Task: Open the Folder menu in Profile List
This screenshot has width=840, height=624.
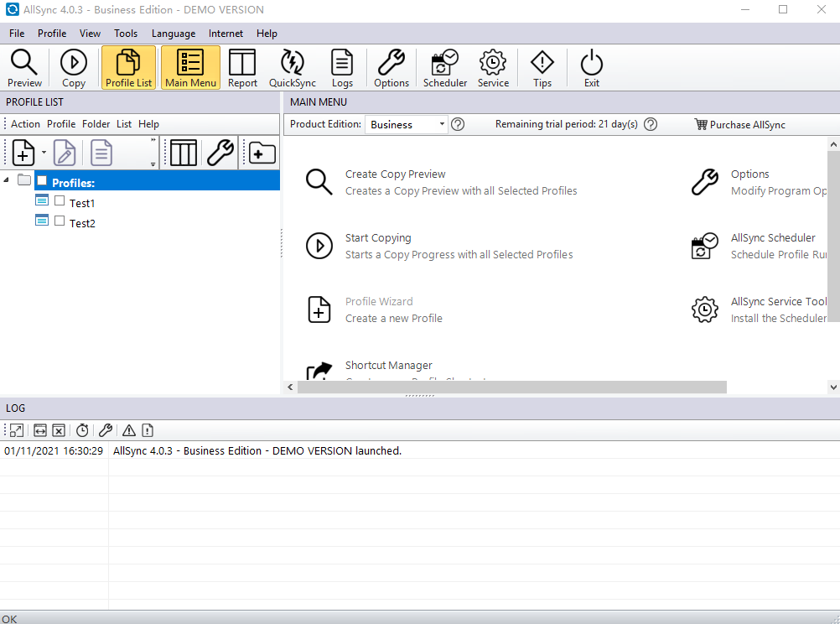Action: click(96, 124)
